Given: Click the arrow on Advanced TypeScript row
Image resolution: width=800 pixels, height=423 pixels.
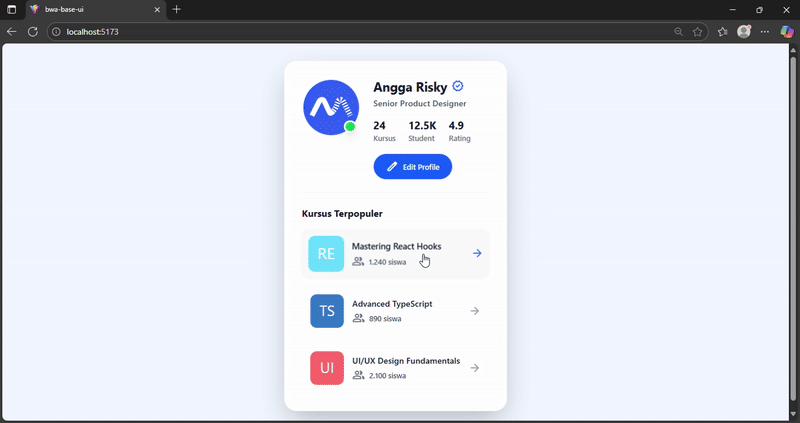Looking at the screenshot, I should pyautogui.click(x=474, y=311).
